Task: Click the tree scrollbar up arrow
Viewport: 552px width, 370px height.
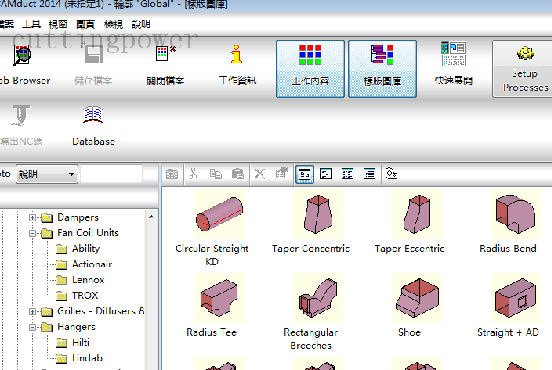Action: coord(151,217)
